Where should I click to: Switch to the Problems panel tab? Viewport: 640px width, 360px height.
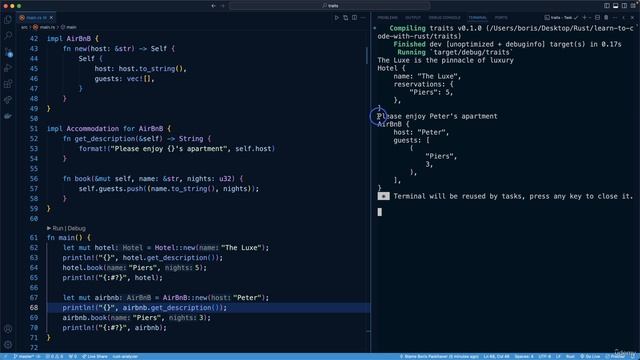[387, 18]
